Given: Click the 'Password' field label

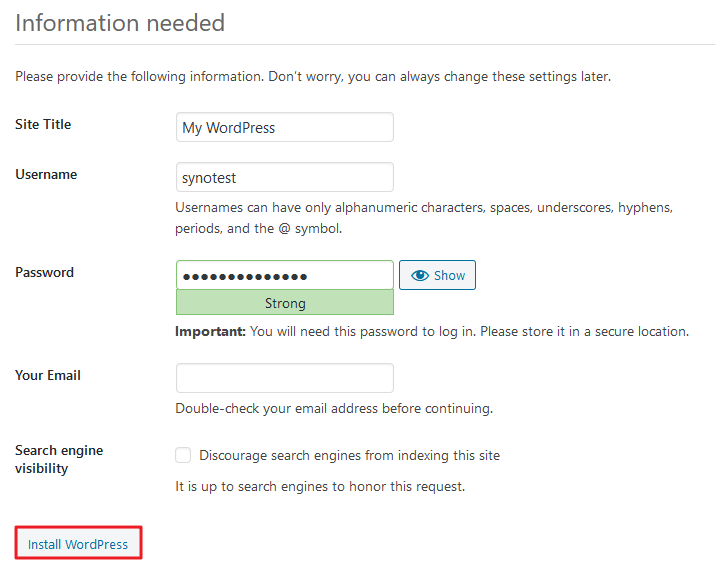Looking at the screenshot, I should (x=45, y=272).
